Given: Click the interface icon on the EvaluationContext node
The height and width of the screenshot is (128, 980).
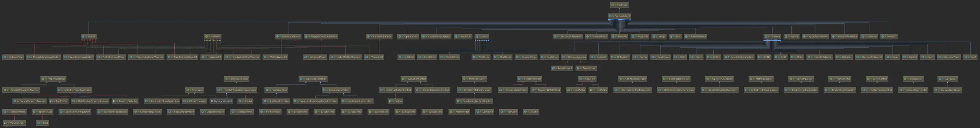Looking at the screenshot, I should [403, 79].
